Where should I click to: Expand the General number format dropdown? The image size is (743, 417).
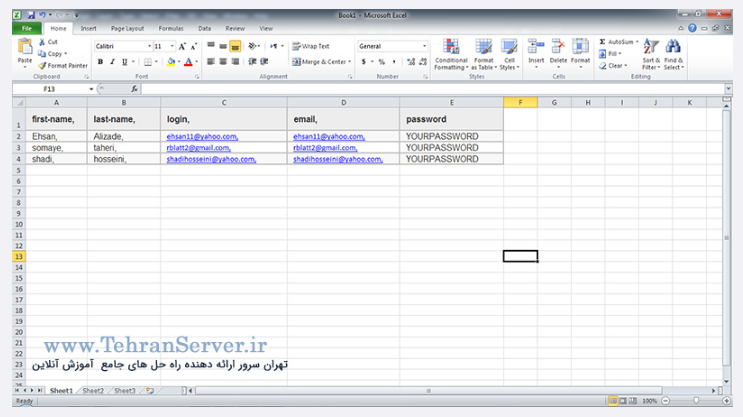point(425,46)
